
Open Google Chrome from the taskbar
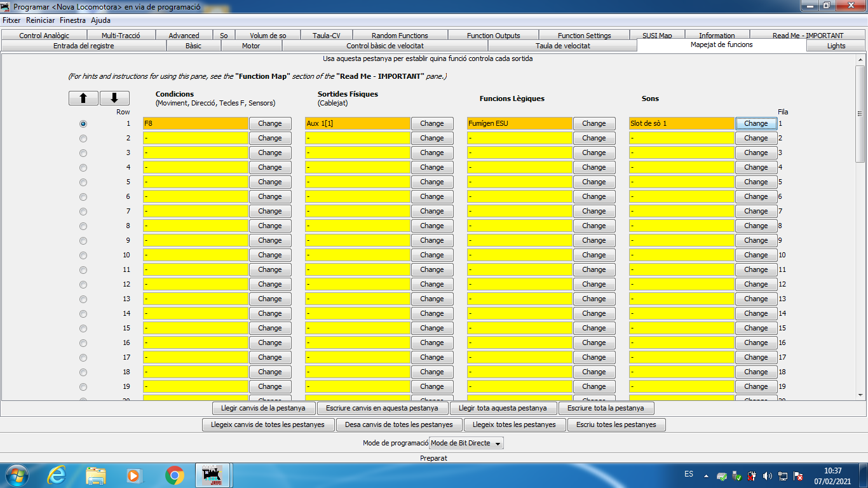[x=175, y=475]
